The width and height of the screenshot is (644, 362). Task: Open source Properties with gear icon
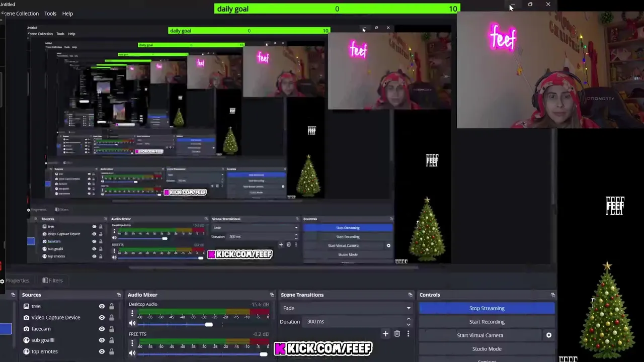pos(15,281)
